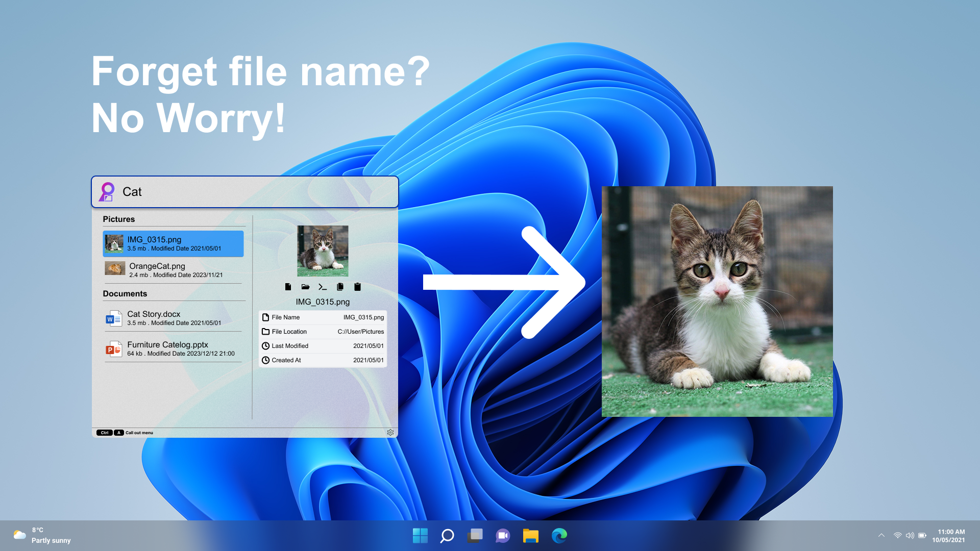Click the hidden icons chevron in system tray
This screenshot has height=551, width=980.
pos(881,536)
